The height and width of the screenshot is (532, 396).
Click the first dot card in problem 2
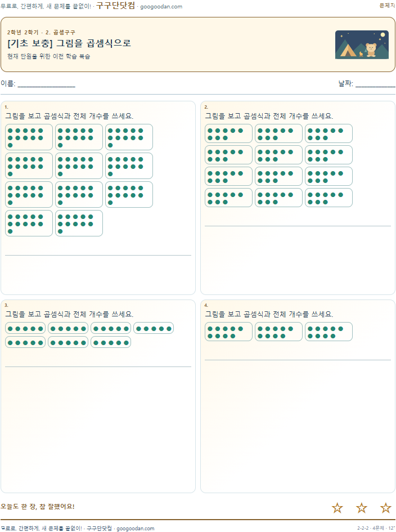[228, 133]
